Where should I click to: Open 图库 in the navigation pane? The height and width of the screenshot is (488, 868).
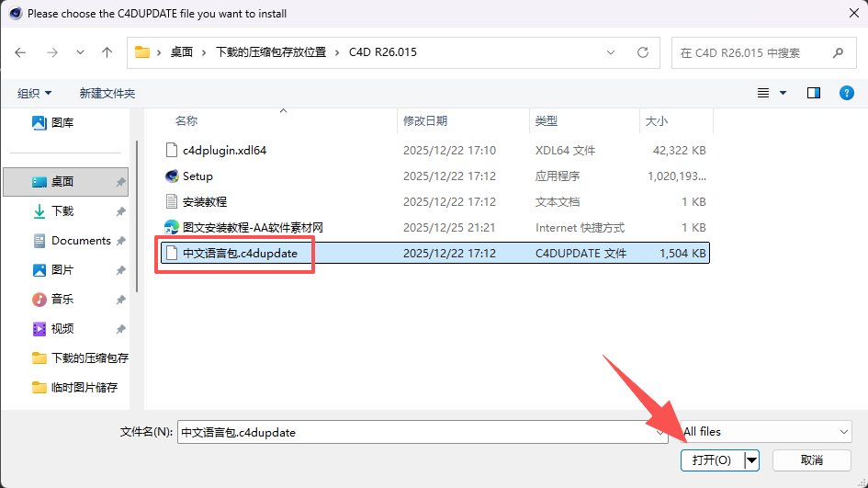[62, 122]
